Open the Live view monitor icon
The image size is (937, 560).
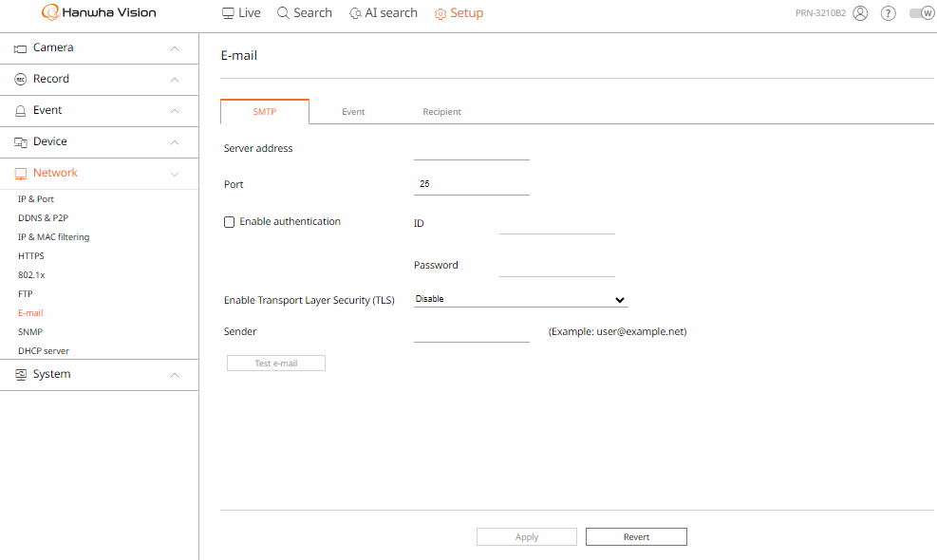[x=227, y=12]
